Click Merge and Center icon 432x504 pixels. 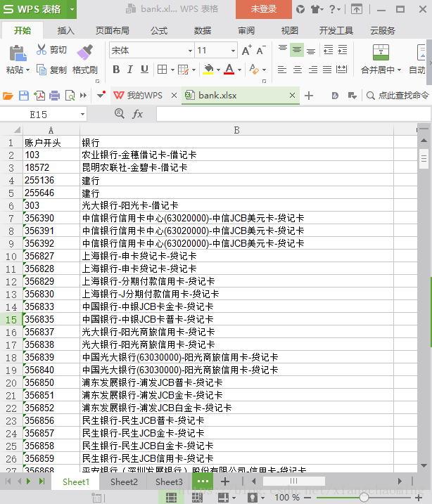pos(381,53)
